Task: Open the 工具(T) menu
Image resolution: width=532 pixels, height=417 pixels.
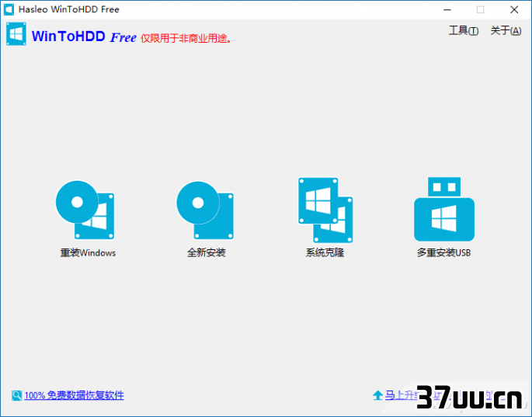Action: [464, 31]
